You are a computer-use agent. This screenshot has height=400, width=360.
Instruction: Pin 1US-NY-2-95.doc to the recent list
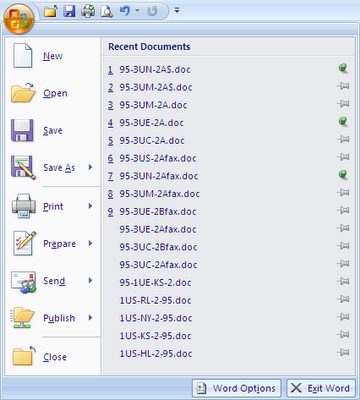tap(343, 317)
